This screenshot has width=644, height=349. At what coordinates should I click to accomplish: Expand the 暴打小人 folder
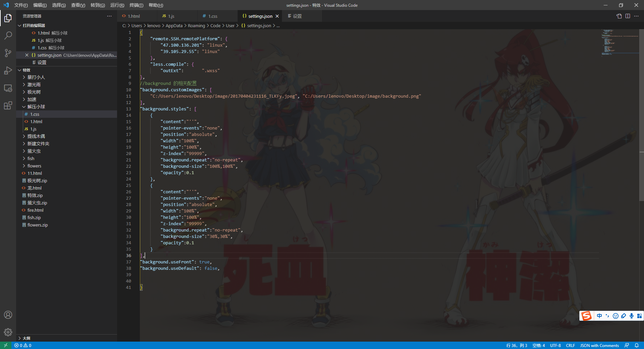tap(66, 77)
